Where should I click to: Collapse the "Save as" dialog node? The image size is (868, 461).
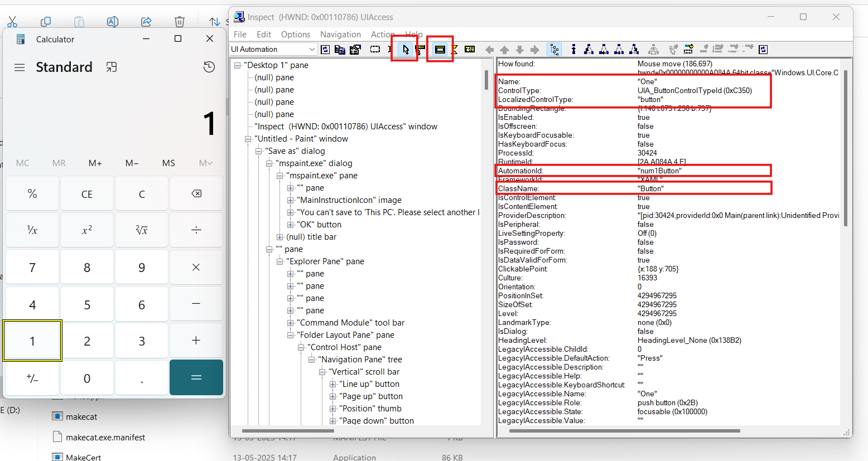click(x=259, y=151)
